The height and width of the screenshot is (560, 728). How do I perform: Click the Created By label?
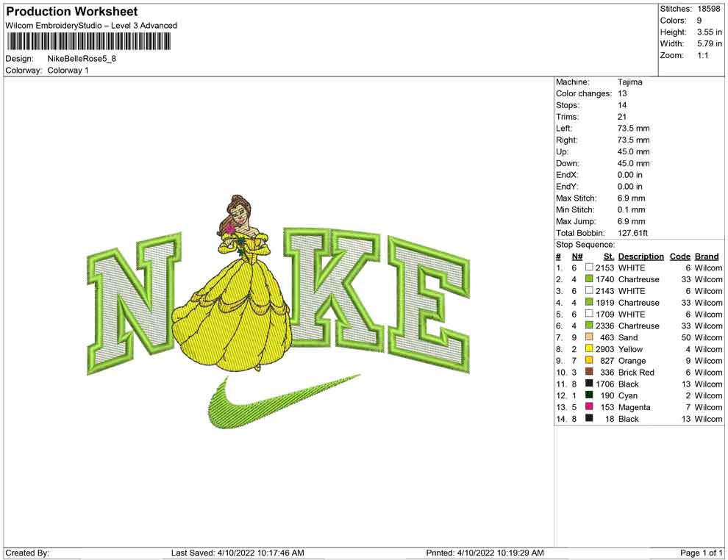point(27,553)
